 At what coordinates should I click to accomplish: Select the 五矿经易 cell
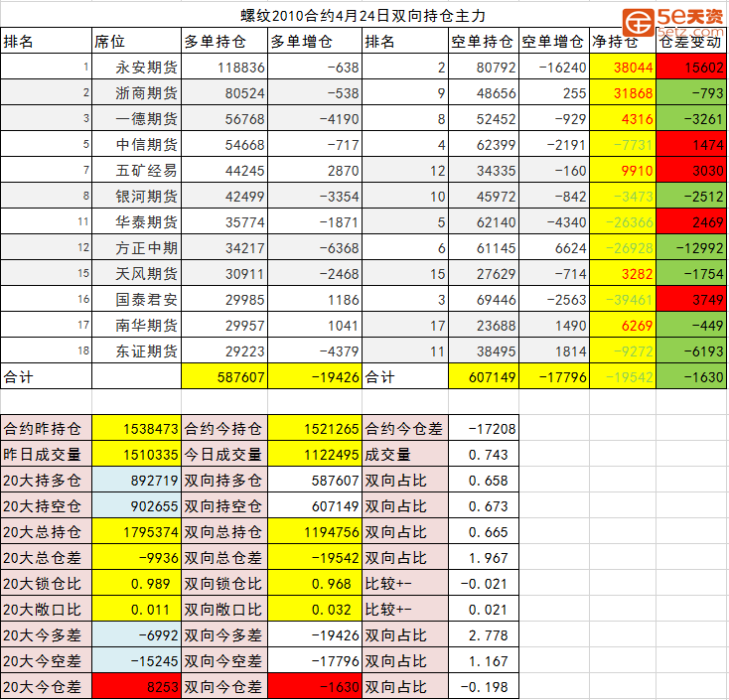pyautogui.click(x=136, y=171)
